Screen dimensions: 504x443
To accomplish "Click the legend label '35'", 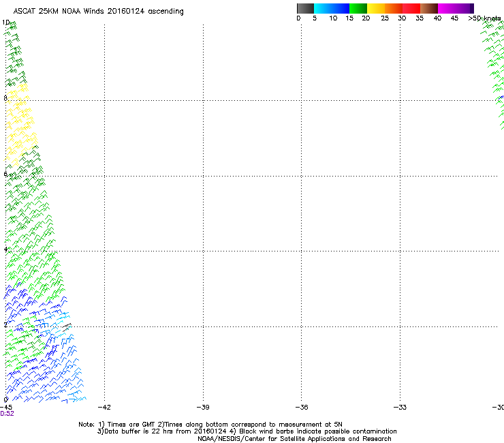I will 420,18.
